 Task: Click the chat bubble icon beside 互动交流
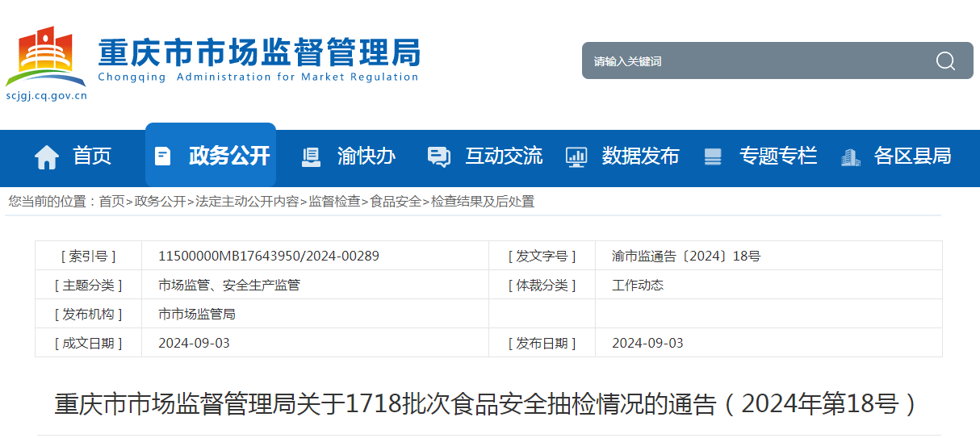click(x=438, y=156)
